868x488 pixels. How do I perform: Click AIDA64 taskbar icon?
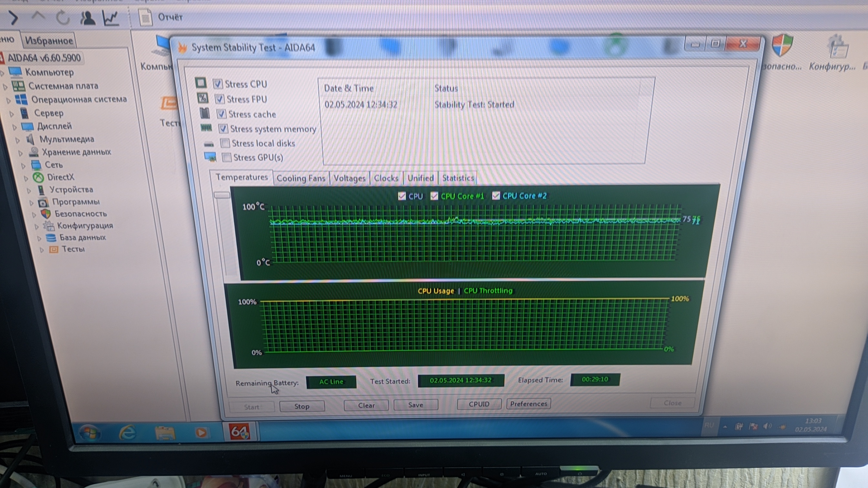point(240,432)
